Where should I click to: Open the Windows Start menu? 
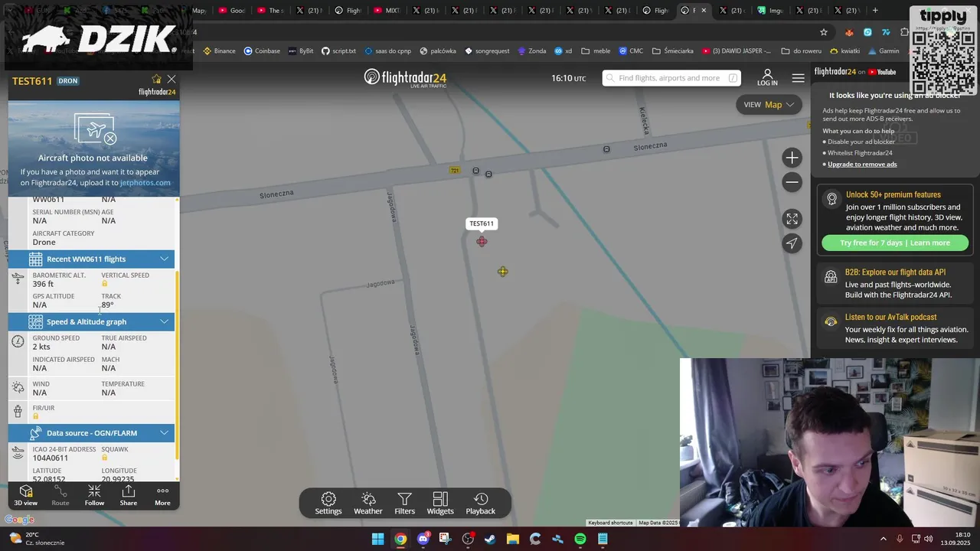377,539
